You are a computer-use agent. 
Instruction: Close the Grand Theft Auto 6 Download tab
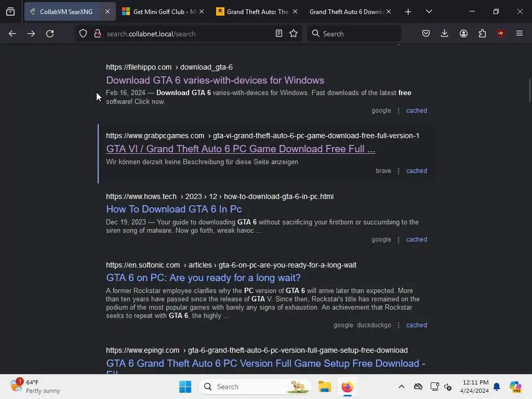click(x=389, y=11)
